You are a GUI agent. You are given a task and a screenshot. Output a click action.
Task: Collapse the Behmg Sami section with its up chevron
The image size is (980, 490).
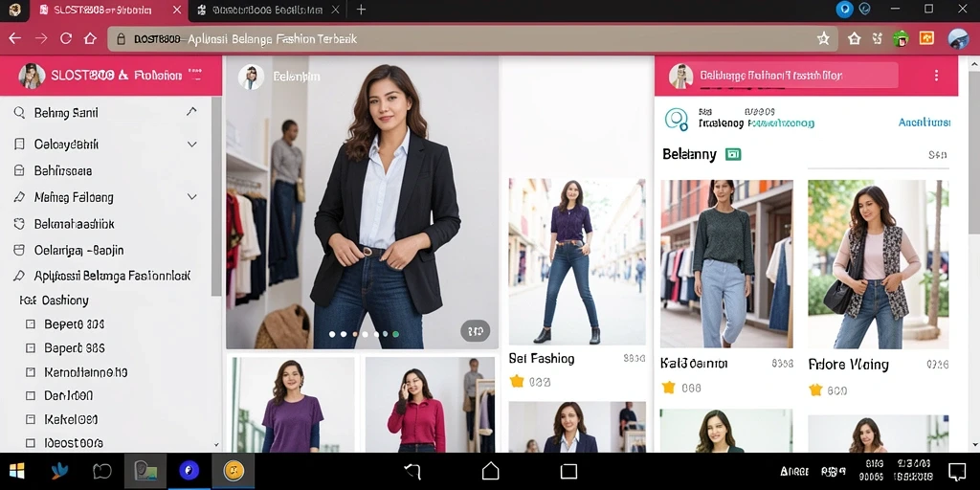point(191,112)
